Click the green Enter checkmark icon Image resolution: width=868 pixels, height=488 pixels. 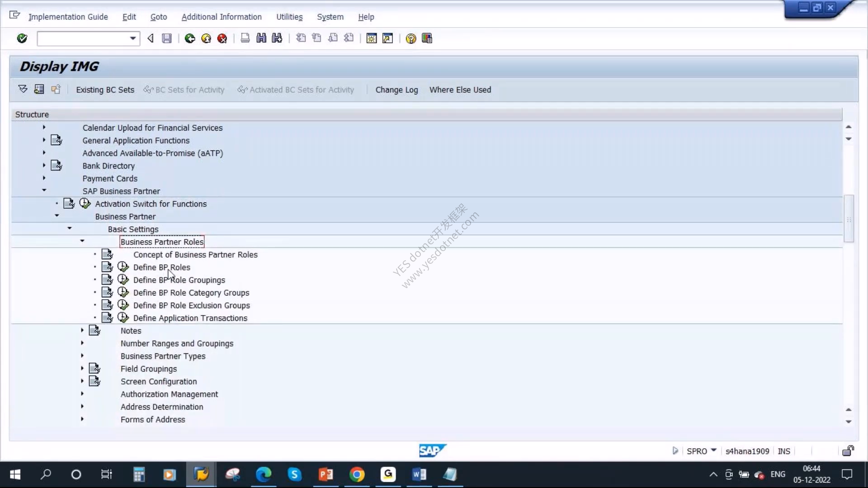22,38
